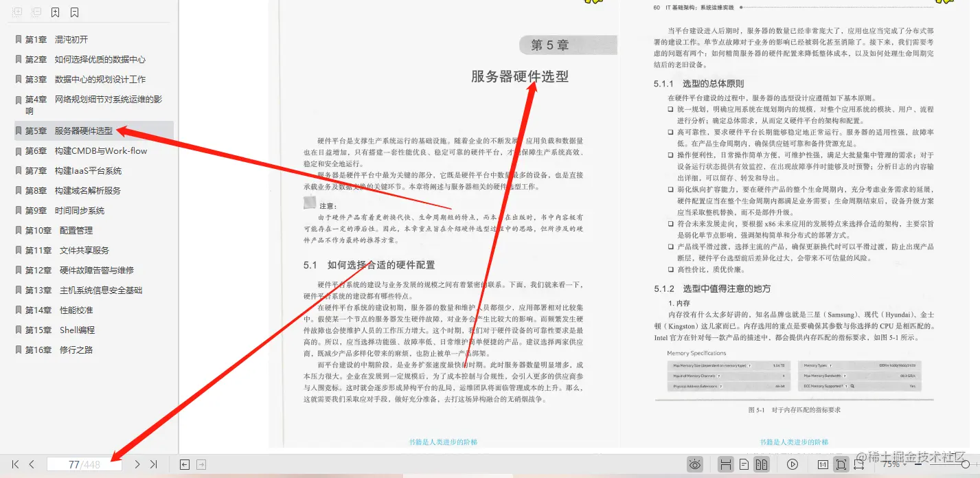
Task: Add a bookmark for the current page
Action: point(56,12)
